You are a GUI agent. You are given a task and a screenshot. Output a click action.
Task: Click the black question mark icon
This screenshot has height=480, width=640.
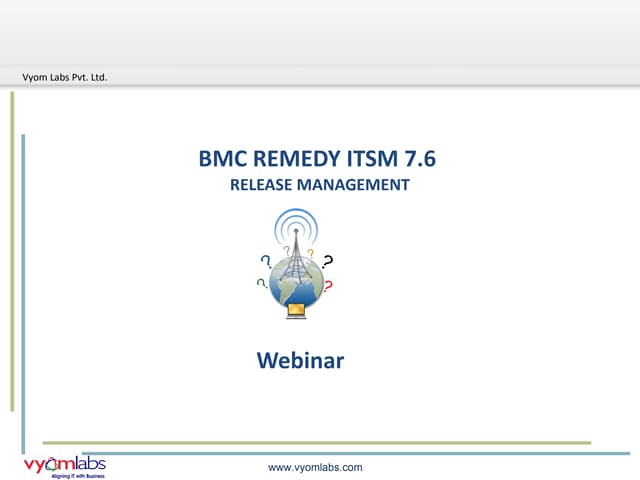click(x=328, y=262)
